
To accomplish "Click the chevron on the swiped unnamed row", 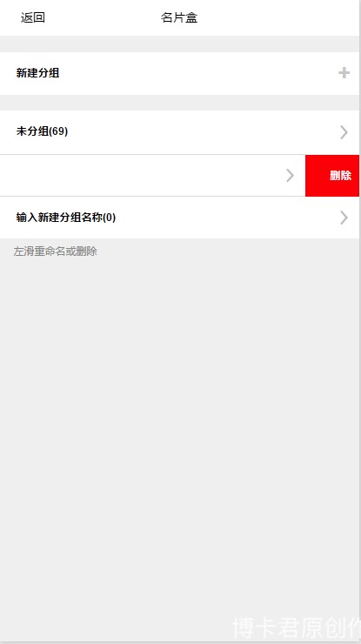I will tap(290, 176).
